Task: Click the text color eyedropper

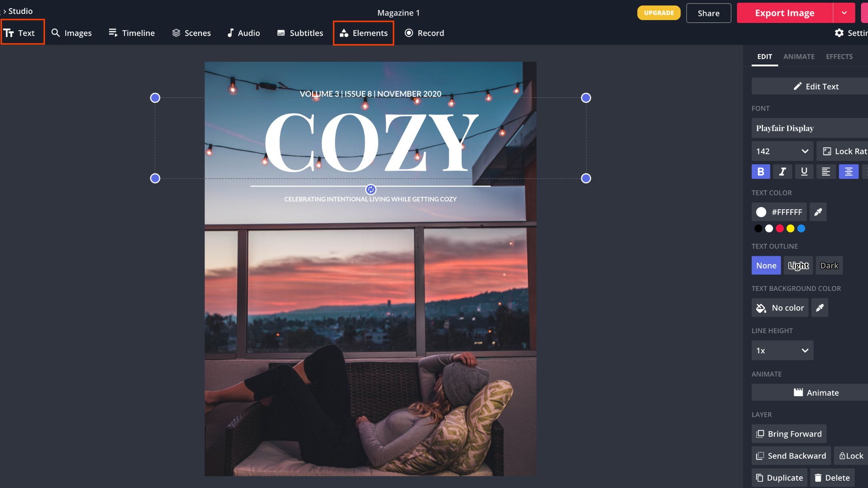Action: 818,212
